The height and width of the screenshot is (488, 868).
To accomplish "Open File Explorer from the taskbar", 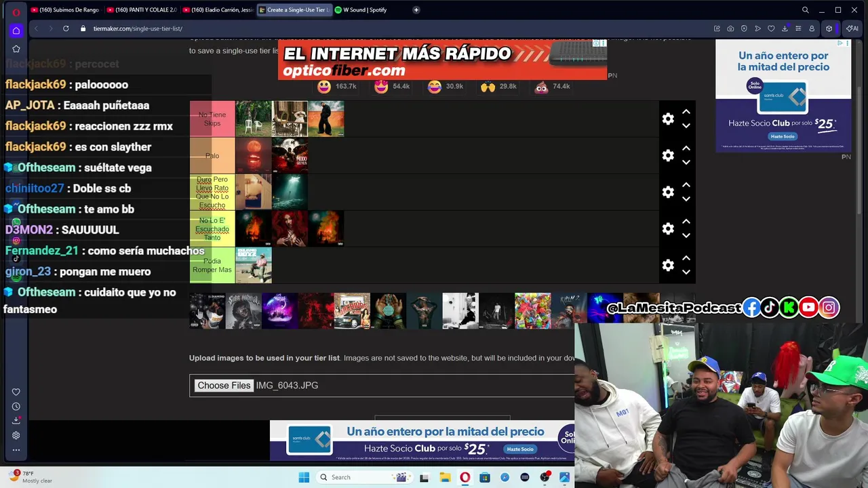I will tap(445, 477).
